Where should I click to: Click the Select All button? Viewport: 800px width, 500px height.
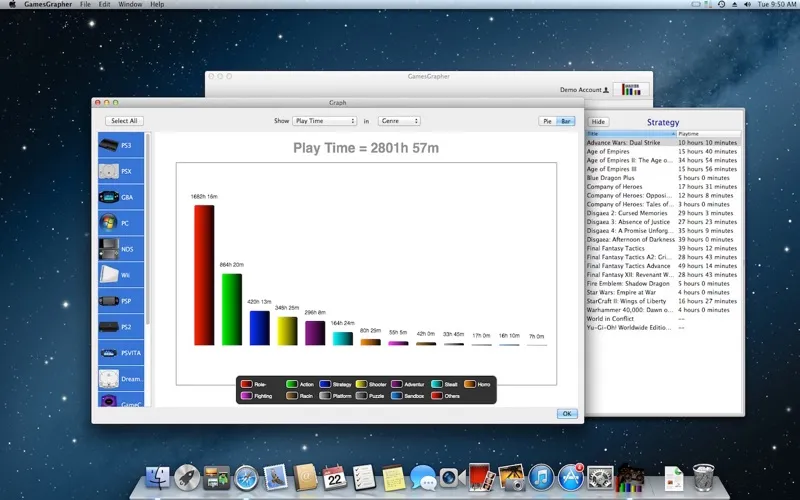pos(124,121)
